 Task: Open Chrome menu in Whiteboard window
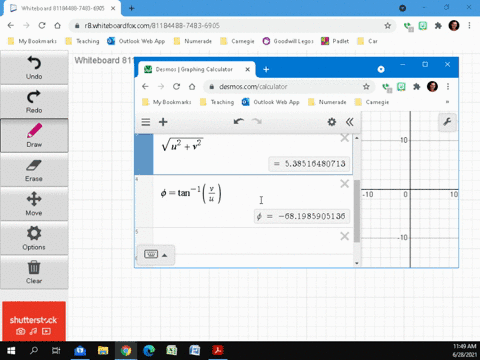[469, 26]
